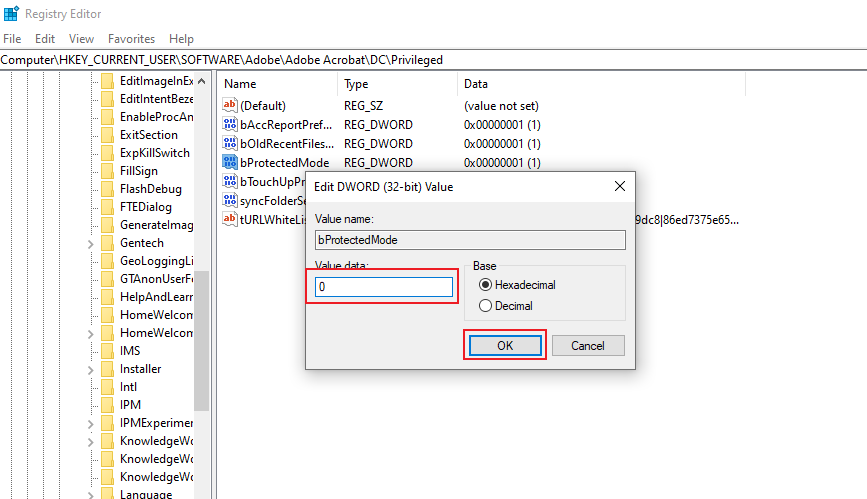
Task: Select the (Default) string value icon
Action: pos(229,105)
